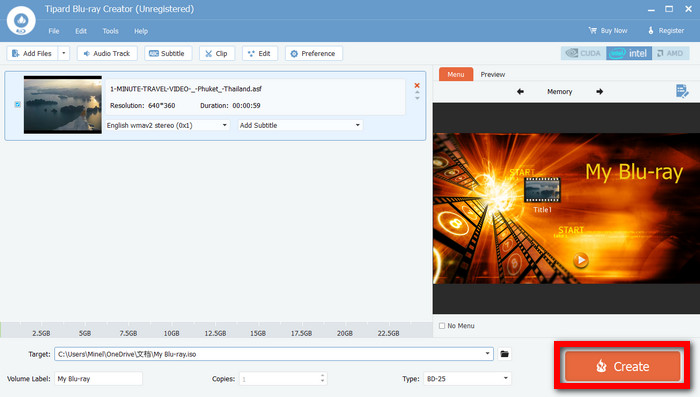The image size is (700, 397).
Task: Go to next menu template arrow
Action: [600, 92]
